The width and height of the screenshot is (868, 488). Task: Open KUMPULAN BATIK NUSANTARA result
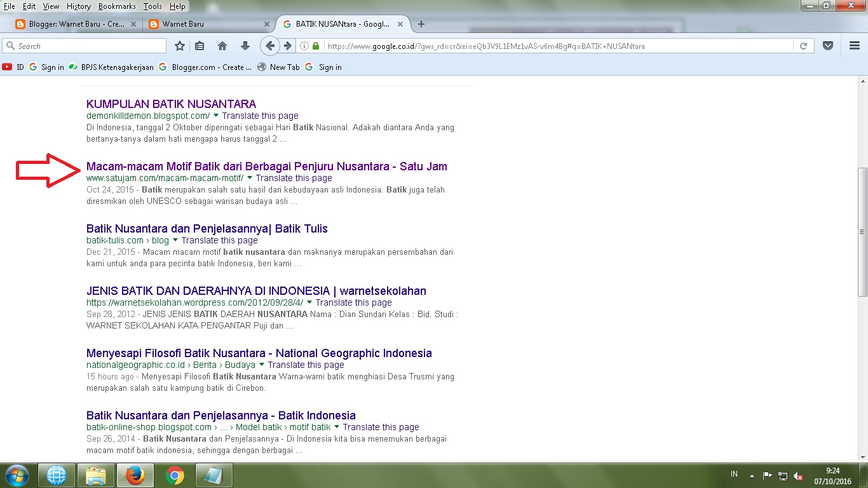tap(171, 104)
